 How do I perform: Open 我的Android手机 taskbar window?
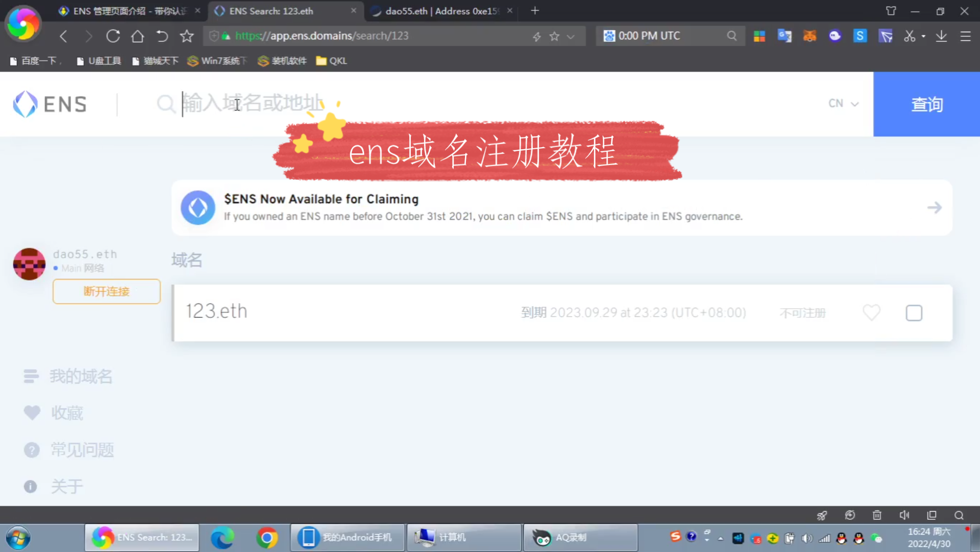pos(348,538)
